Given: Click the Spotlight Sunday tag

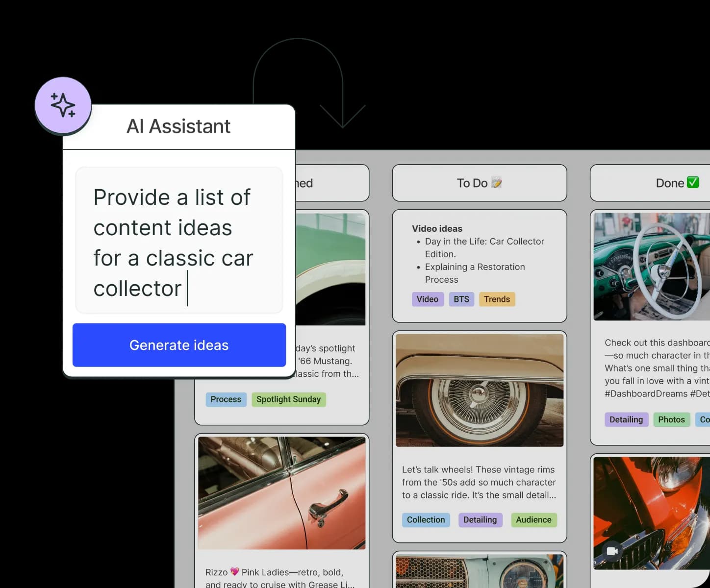Looking at the screenshot, I should tap(289, 399).
